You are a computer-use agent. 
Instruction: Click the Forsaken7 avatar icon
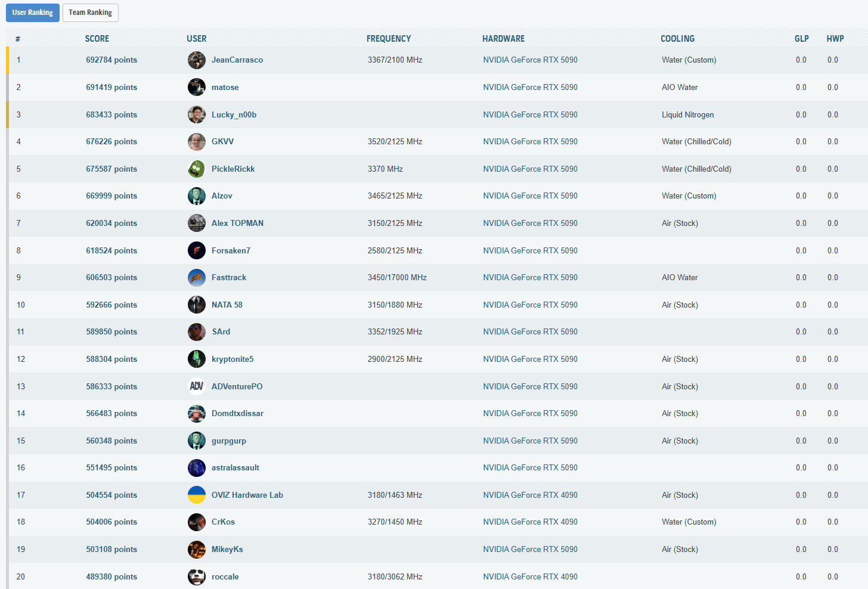tap(196, 250)
